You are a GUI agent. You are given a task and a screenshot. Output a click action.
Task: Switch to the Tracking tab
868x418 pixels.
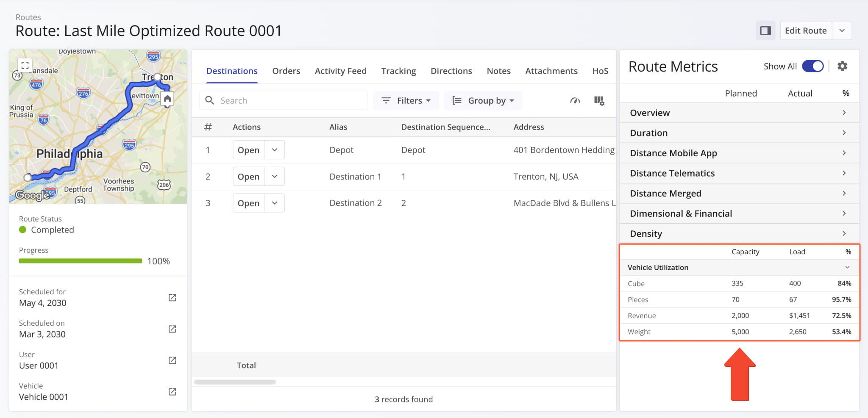pyautogui.click(x=398, y=71)
